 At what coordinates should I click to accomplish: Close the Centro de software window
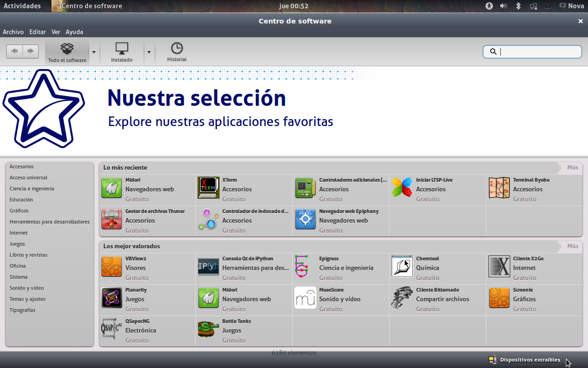pyautogui.click(x=580, y=21)
